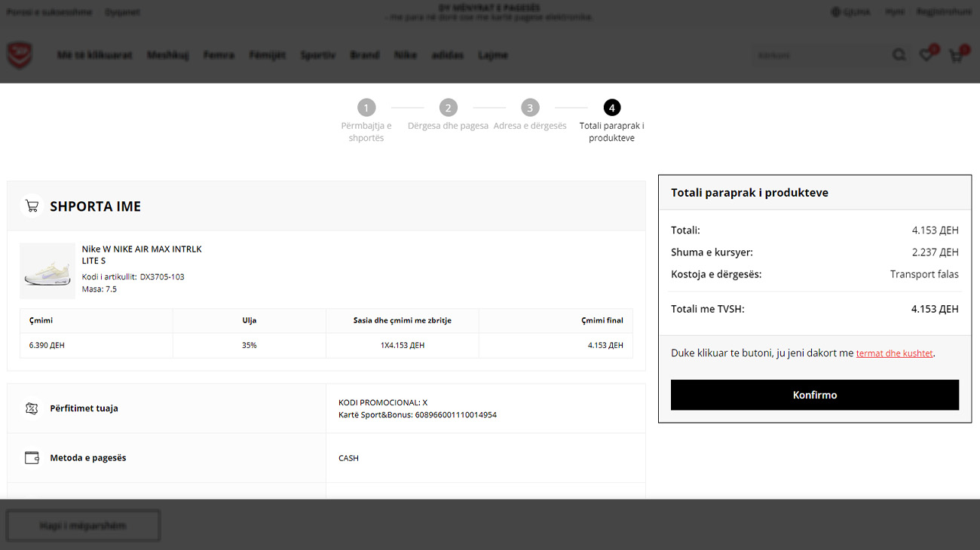Return to step 3 Adresa e dërgesës
Image resolution: width=980 pixels, height=550 pixels.
(x=530, y=108)
